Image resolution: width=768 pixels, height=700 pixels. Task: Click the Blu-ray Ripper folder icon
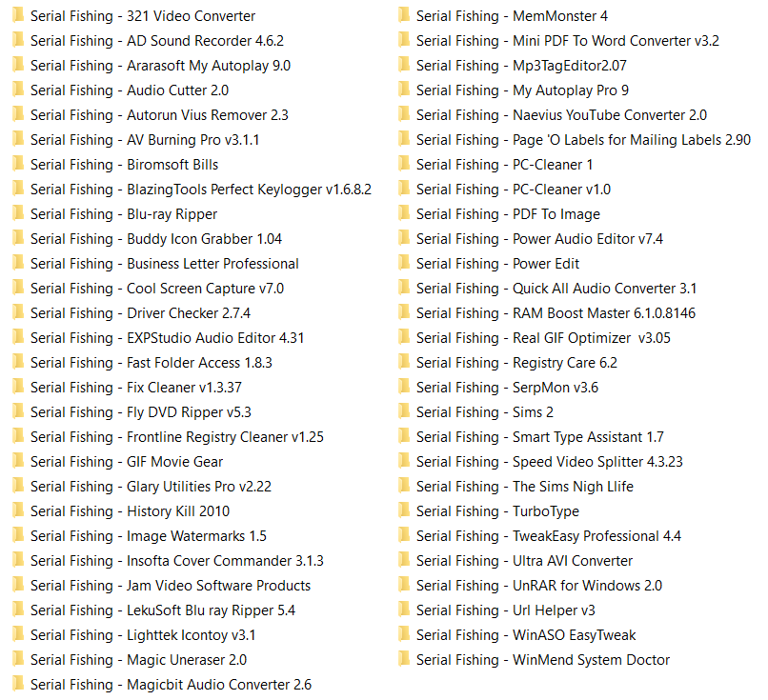pos(18,213)
